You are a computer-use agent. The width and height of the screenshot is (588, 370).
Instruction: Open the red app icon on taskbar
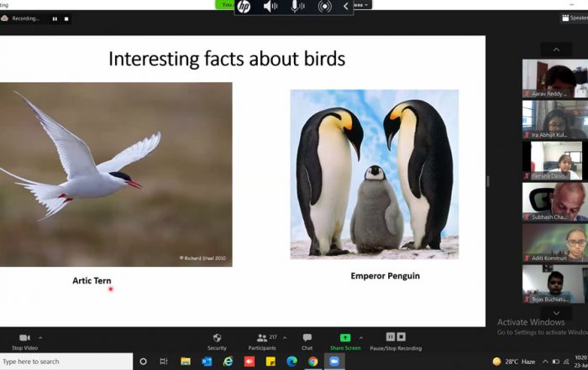(x=249, y=362)
